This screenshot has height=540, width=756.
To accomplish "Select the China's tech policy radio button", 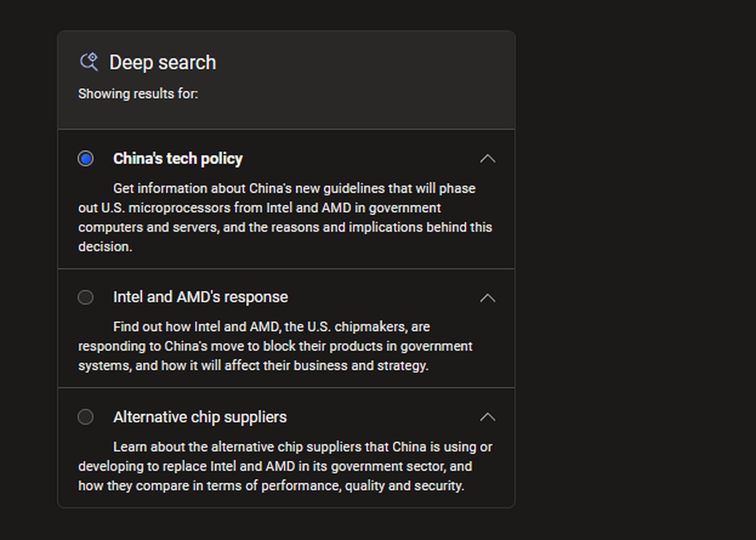I will [86, 159].
